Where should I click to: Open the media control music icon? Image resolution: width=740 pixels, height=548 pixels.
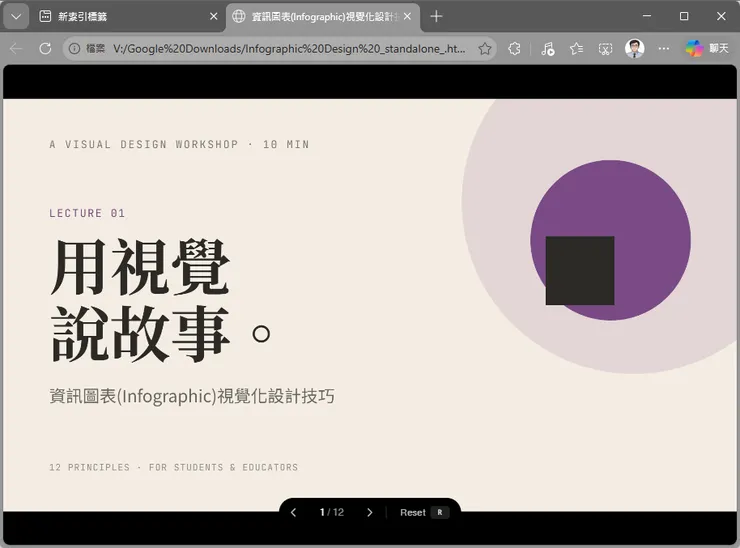[x=547, y=48]
